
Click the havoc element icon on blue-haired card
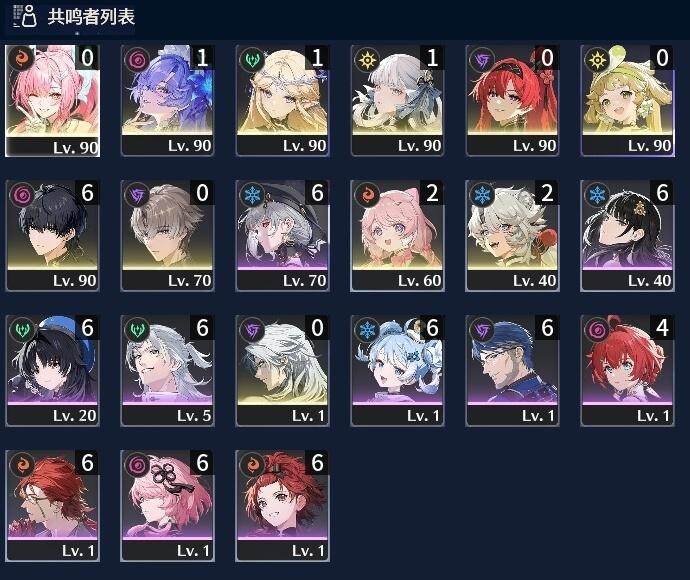[x=136, y=59]
